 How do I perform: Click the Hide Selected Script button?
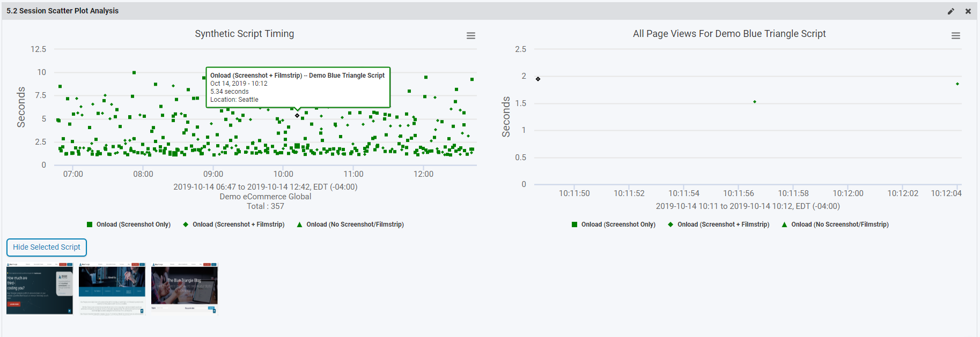[x=47, y=247]
